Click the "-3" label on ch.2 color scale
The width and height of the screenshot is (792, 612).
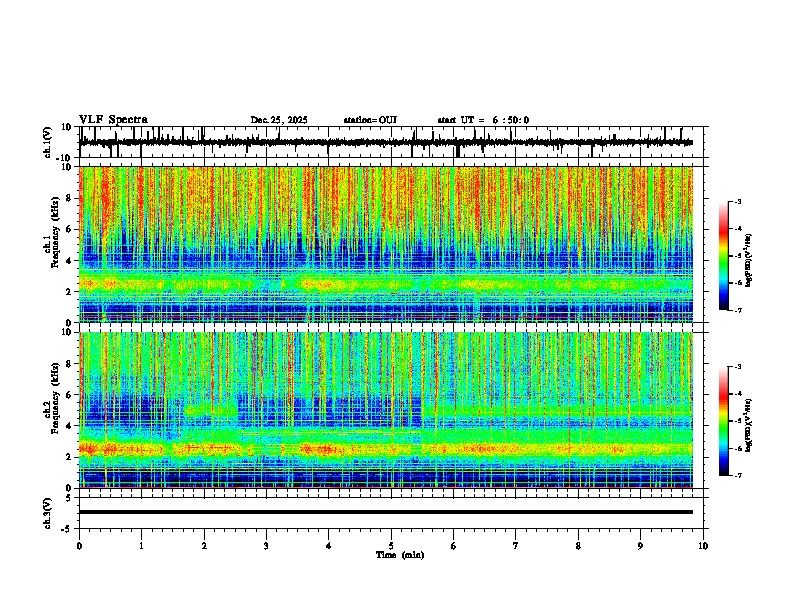(x=738, y=367)
